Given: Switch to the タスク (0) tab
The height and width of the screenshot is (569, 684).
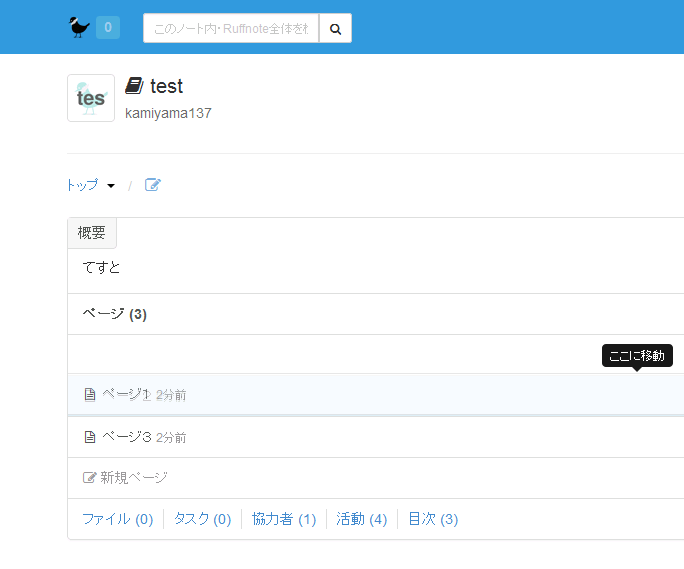Looking at the screenshot, I should 202,519.
